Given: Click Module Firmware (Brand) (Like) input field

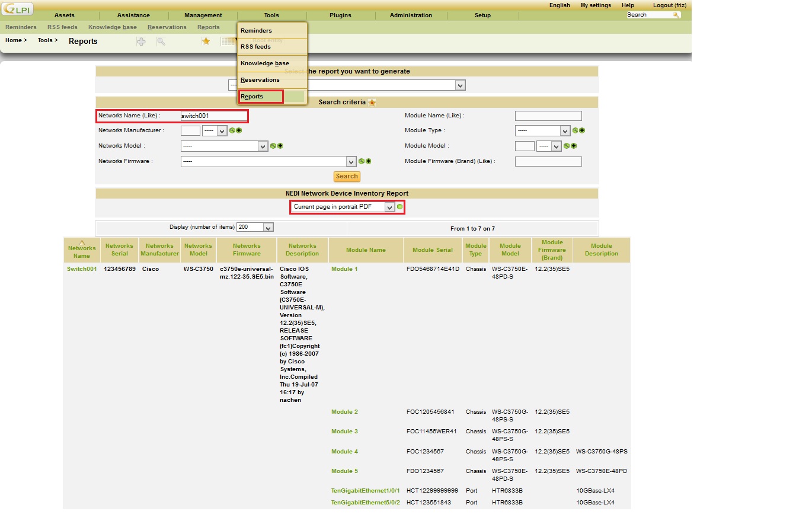Looking at the screenshot, I should pos(548,161).
